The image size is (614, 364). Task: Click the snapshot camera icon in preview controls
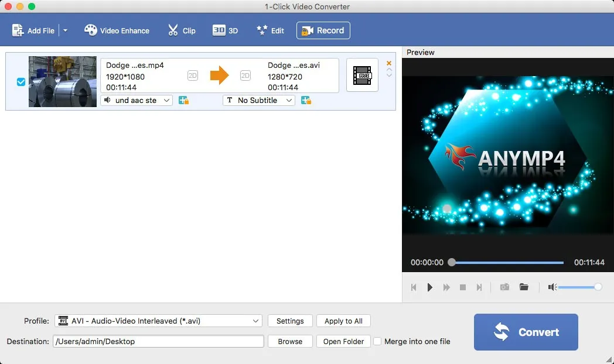click(x=504, y=287)
